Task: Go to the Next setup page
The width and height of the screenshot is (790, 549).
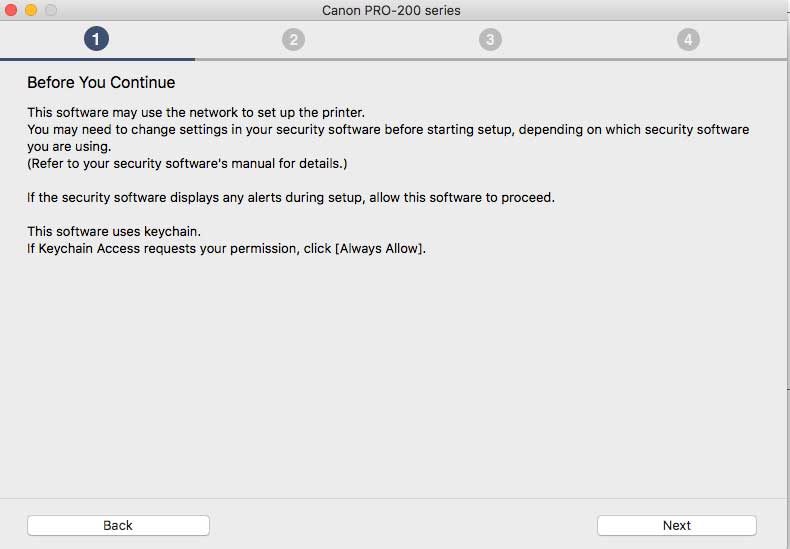Action: point(677,525)
